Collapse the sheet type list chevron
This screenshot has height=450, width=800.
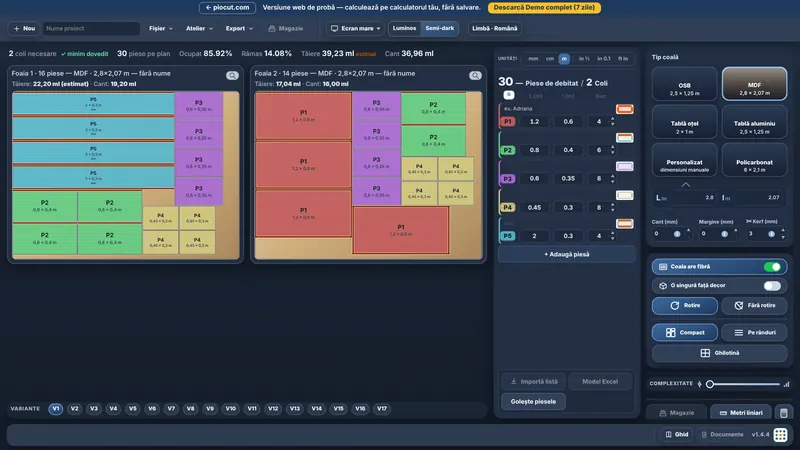coord(686,185)
